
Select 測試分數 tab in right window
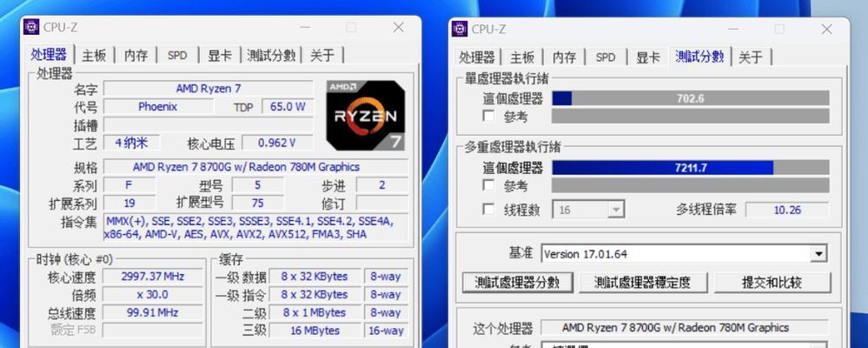pyautogui.click(x=699, y=57)
